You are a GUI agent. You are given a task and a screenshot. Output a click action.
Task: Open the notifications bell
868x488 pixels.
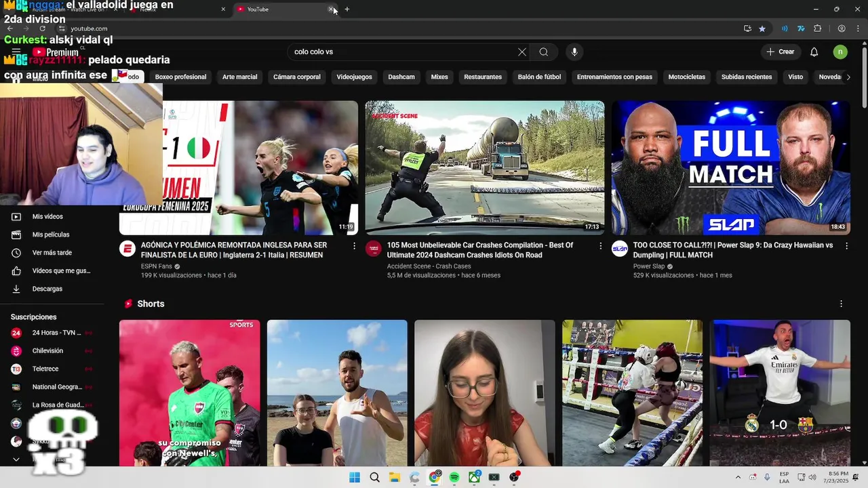(x=814, y=52)
